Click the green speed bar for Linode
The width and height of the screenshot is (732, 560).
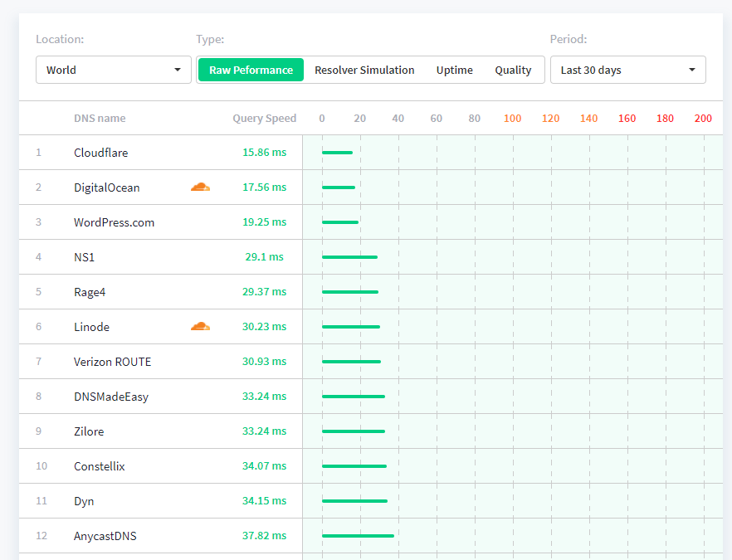pyautogui.click(x=351, y=327)
